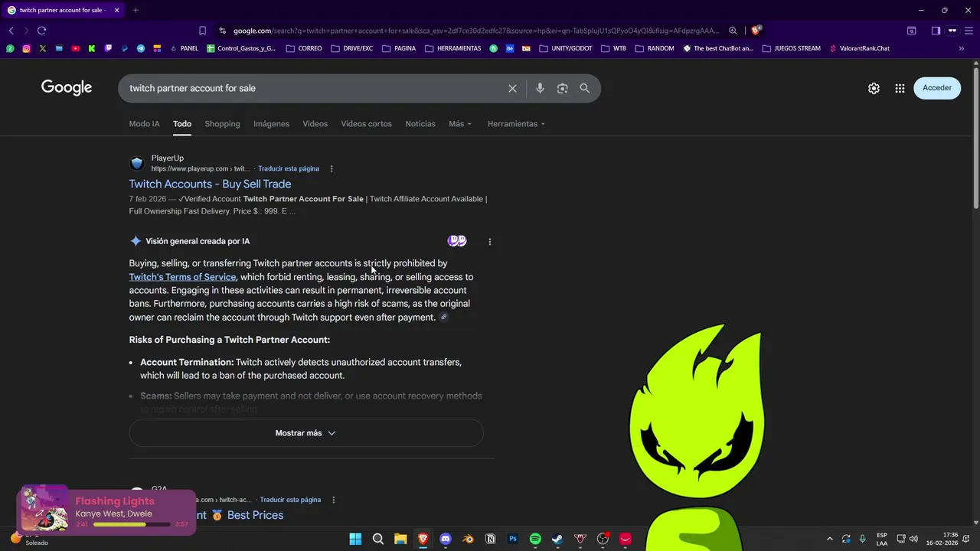Screen dimensions: 980x551
Task: Expand the AI overview with Mostrar más
Action: pyautogui.click(x=306, y=433)
